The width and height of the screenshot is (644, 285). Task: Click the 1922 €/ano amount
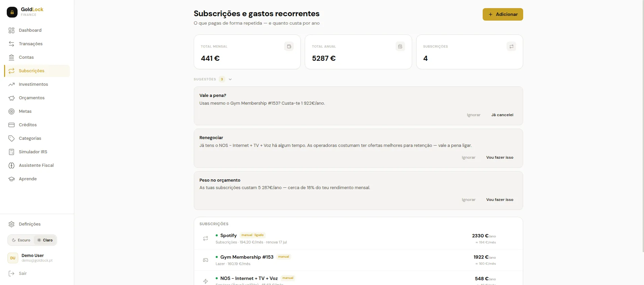484,257
